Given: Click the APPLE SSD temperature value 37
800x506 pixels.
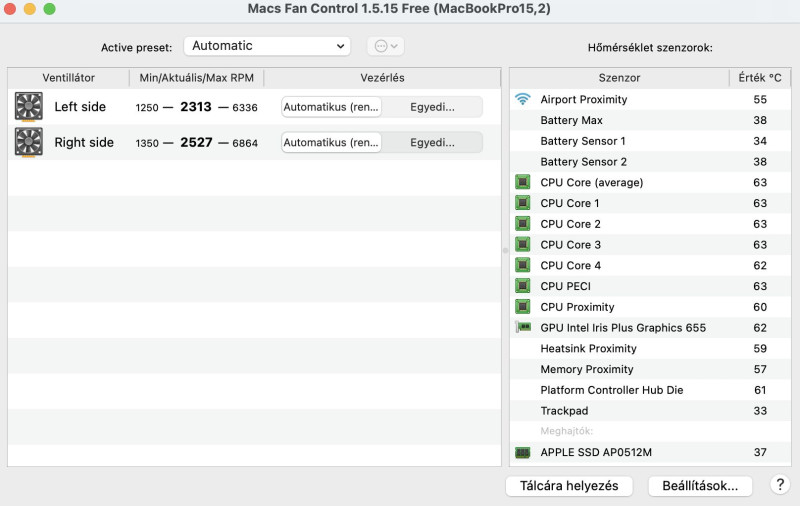Looking at the screenshot, I should tap(760, 452).
